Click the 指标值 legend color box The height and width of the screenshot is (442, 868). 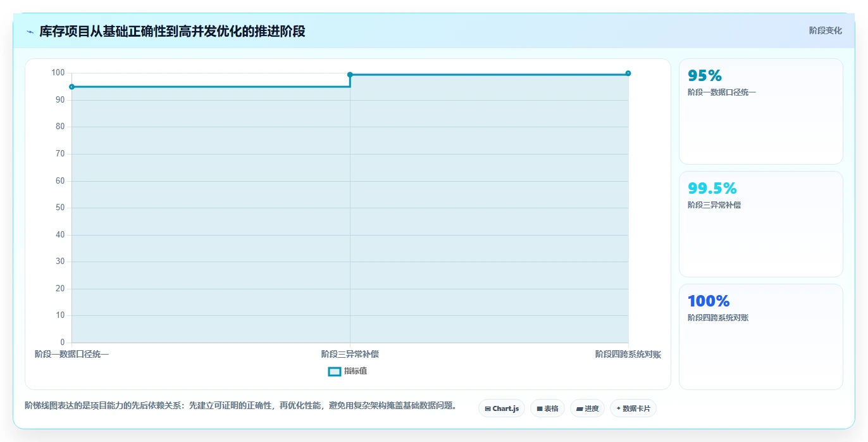coord(335,371)
